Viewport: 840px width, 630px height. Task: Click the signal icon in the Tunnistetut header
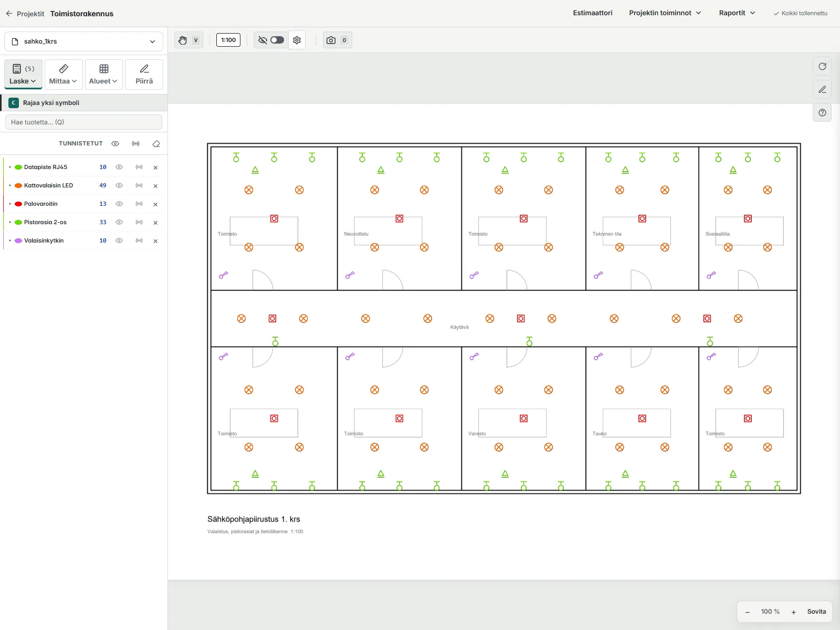pos(136,144)
